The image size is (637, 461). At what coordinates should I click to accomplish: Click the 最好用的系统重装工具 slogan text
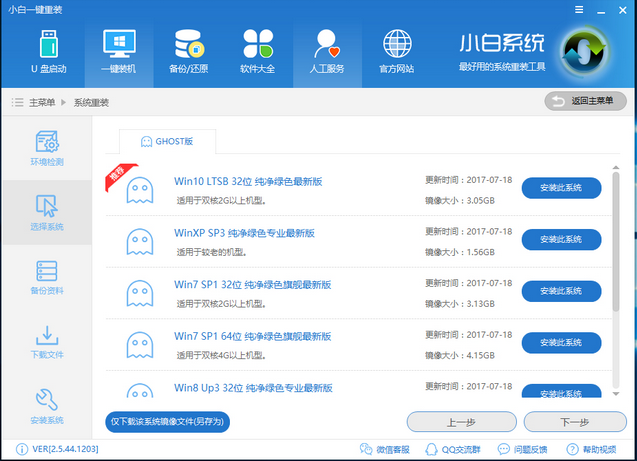click(502, 67)
